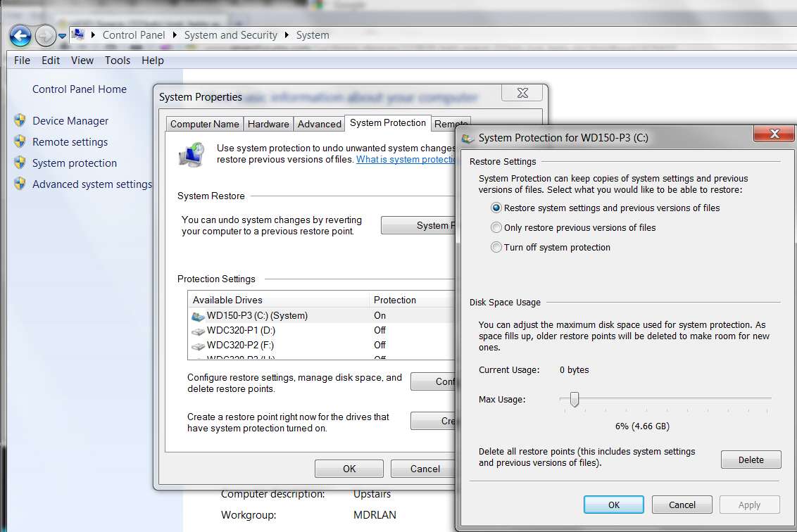Screen dimensions: 797x532
Task: Click the Apply button
Action: coord(749,505)
